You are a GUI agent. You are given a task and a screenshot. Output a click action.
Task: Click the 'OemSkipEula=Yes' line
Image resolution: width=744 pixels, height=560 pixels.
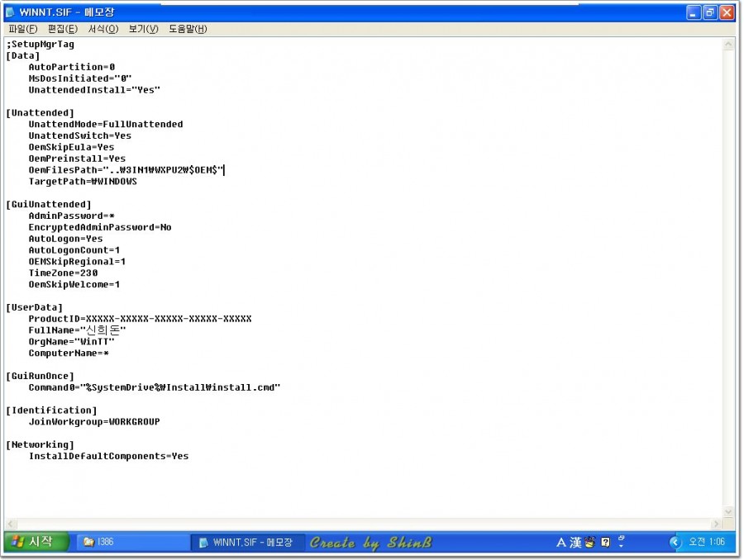72,147
